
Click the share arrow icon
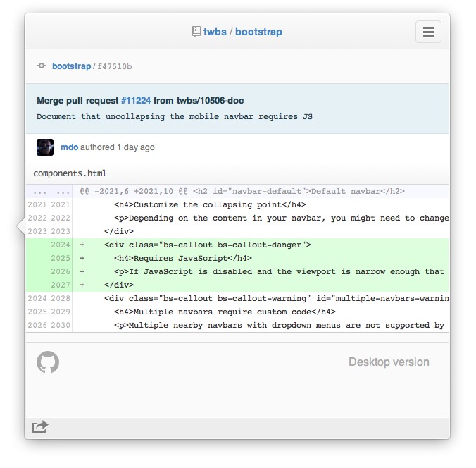pyautogui.click(x=40, y=426)
